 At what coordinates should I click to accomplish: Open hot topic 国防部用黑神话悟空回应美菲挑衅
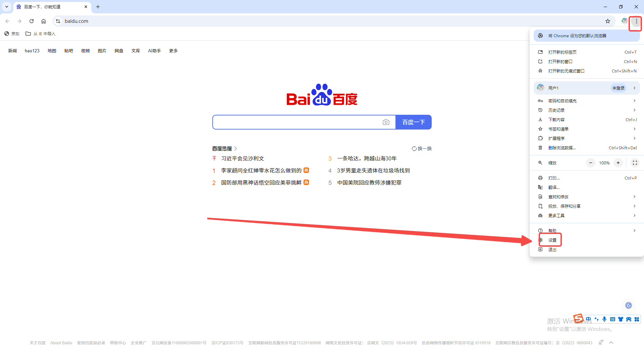(261, 183)
